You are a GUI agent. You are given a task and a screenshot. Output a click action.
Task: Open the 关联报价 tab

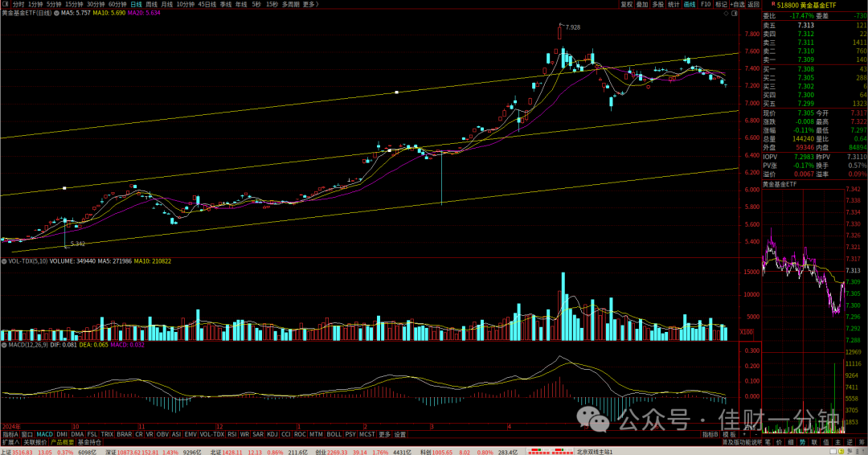pos(35,442)
